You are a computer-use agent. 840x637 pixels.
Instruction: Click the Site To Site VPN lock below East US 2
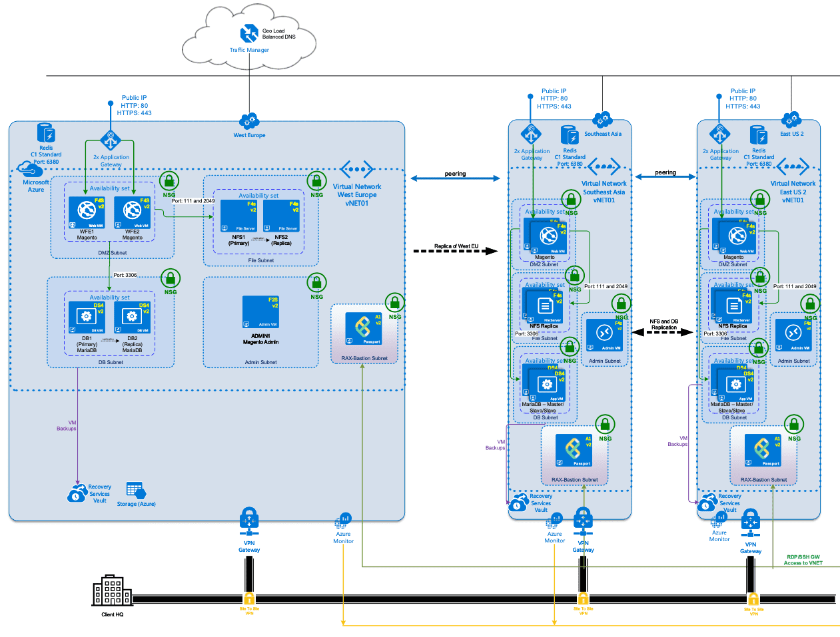(x=753, y=598)
